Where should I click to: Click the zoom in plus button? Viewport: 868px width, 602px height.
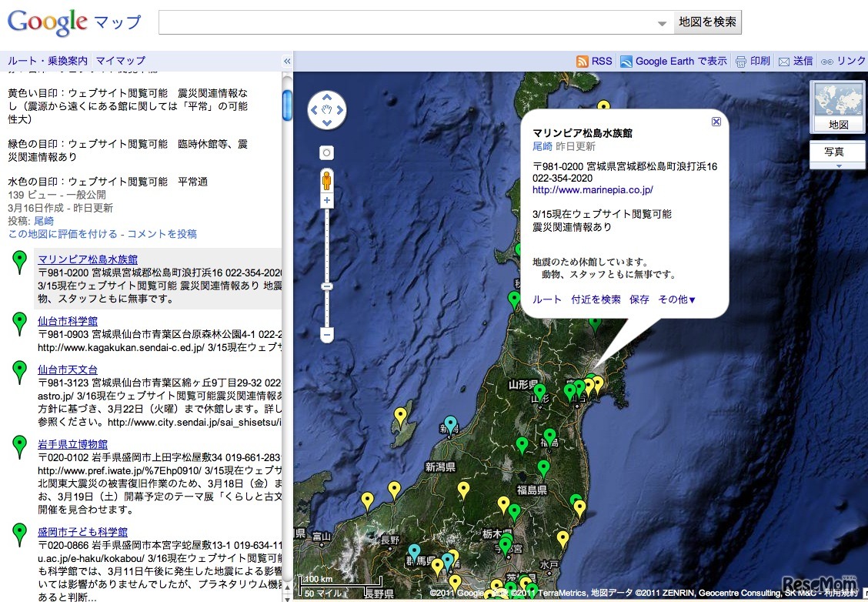[x=327, y=201]
